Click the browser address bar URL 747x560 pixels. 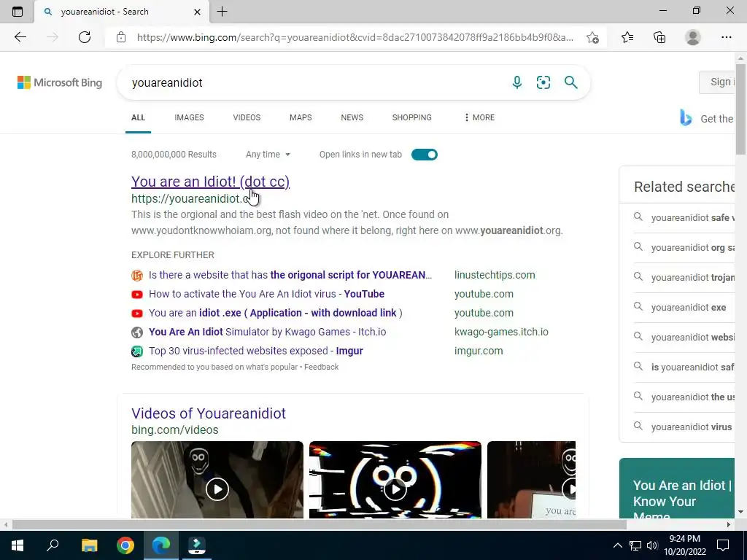click(x=355, y=37)
